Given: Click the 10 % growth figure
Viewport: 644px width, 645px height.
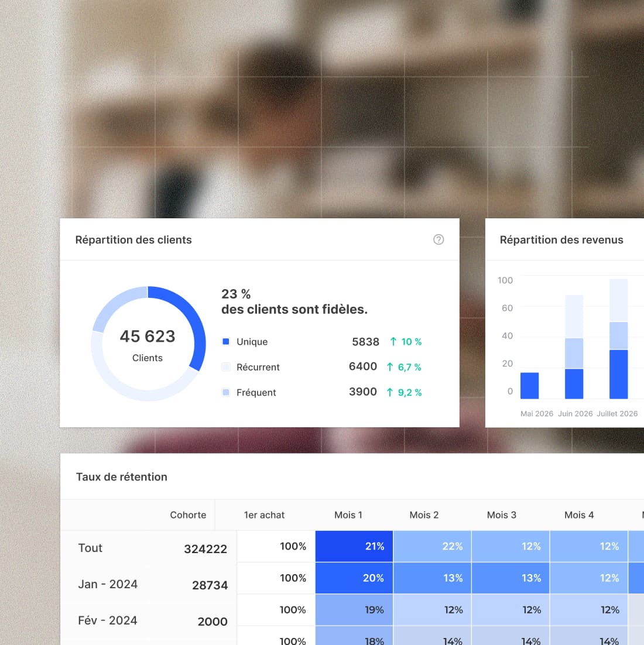Looking at the screenshot, I should [411, 342].
